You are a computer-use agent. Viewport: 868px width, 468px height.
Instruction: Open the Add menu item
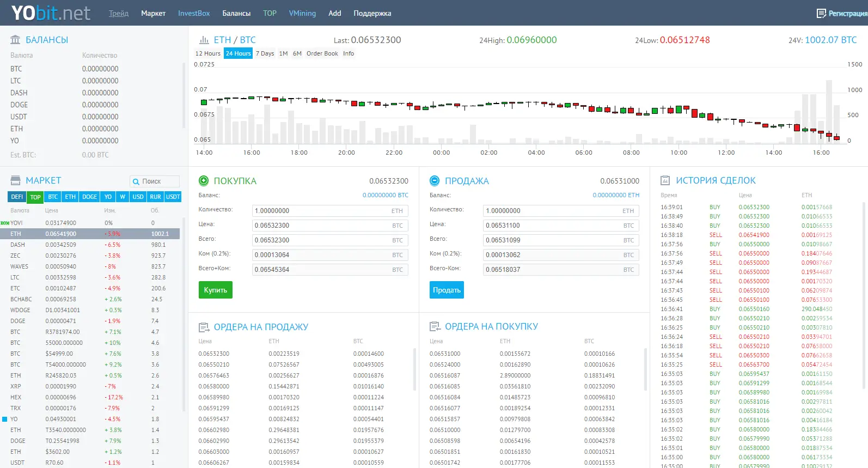[x=335, y=13]
